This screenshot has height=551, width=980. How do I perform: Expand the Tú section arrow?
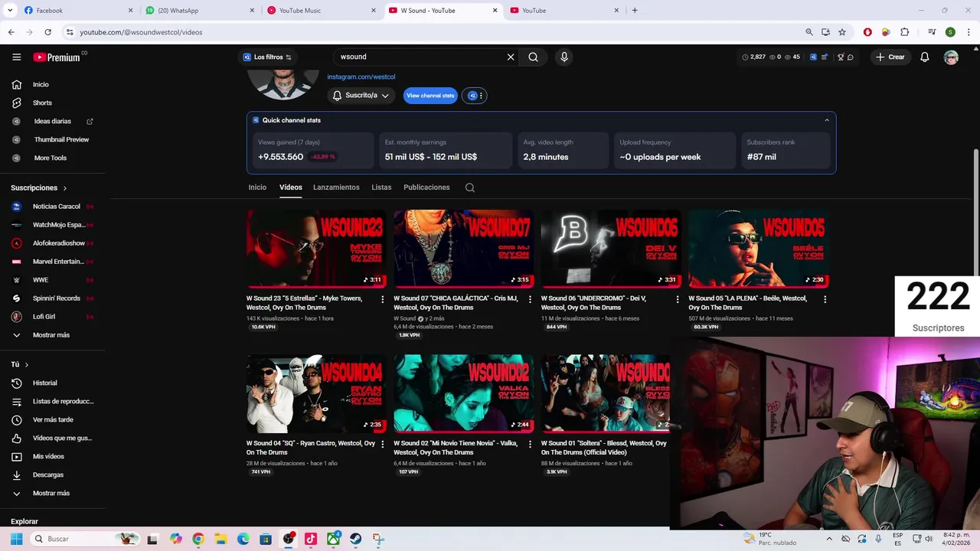[26, 364]
